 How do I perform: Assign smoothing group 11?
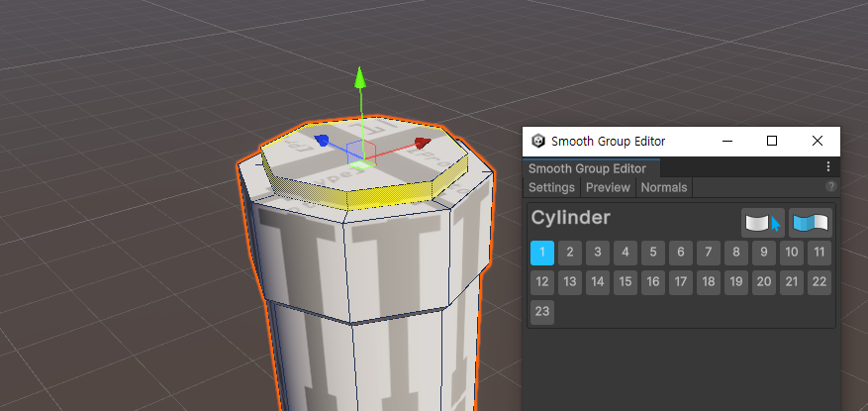click(819, 253)
